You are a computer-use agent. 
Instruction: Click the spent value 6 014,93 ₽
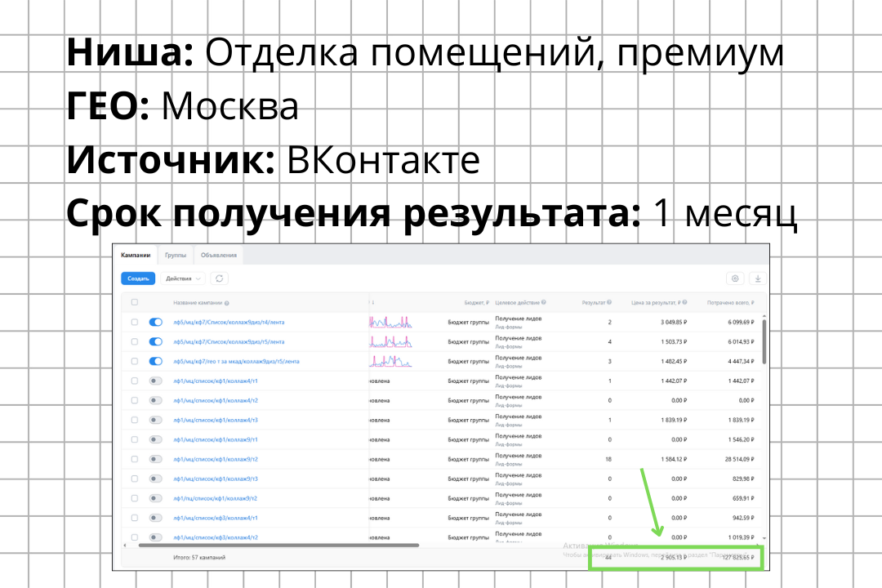[741, 342]
